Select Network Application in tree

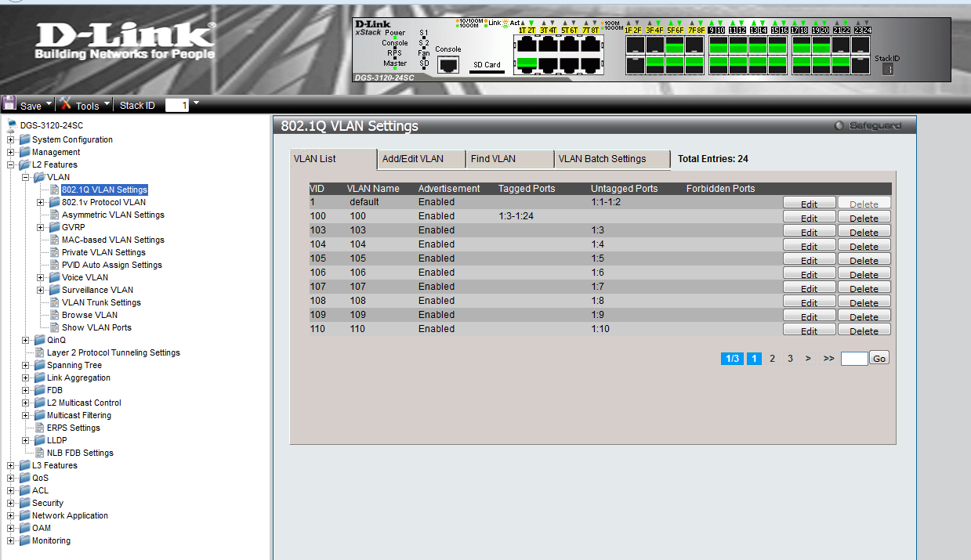point(70,515)
